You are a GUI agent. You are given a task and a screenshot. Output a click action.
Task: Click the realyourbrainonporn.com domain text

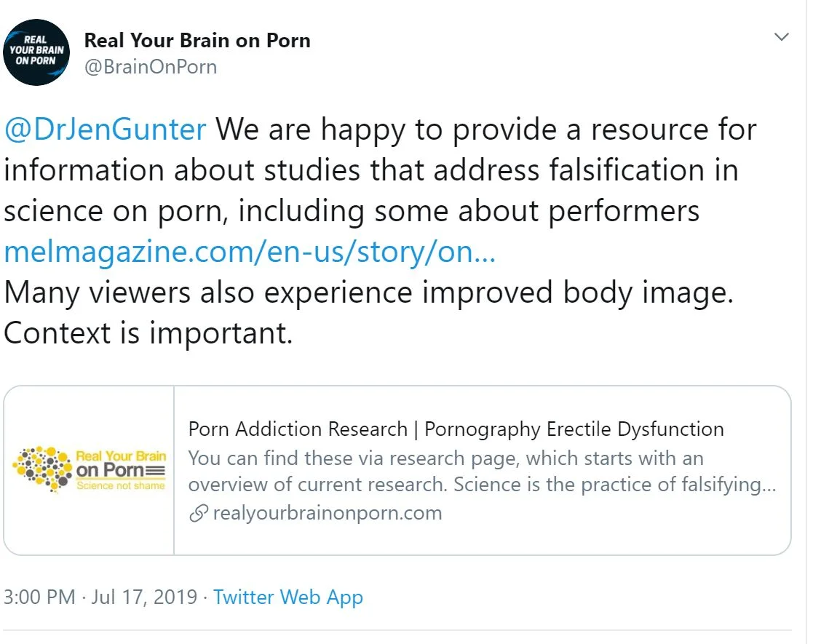(x=327, y=513)
